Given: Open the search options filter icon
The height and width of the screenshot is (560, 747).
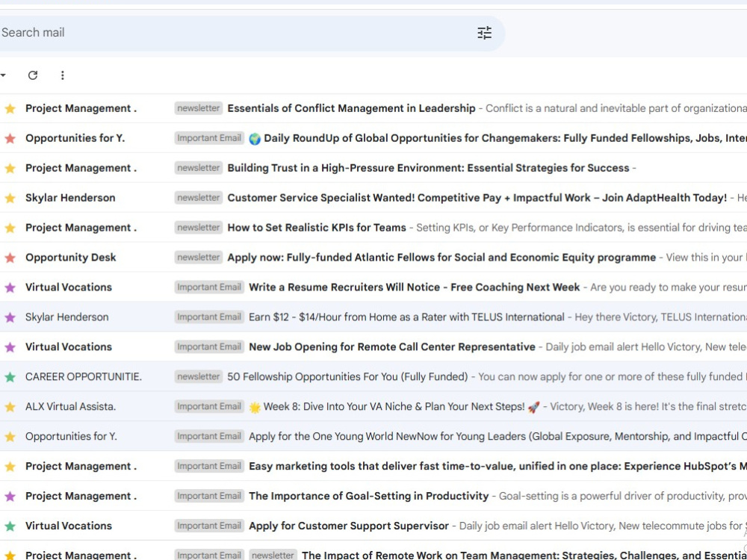Looking at the screenshot, I should point(485,33).
